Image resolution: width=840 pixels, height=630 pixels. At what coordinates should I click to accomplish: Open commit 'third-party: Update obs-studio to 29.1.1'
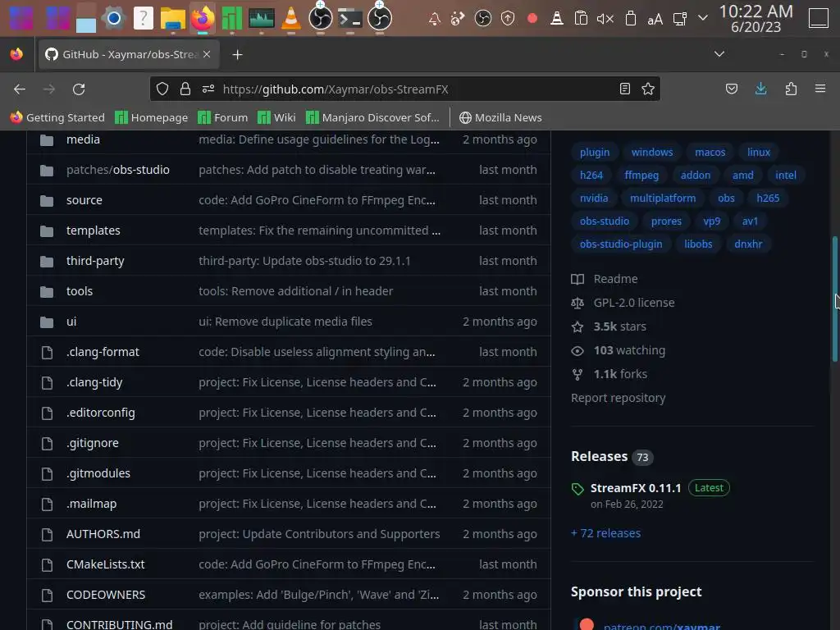[304, 261]
